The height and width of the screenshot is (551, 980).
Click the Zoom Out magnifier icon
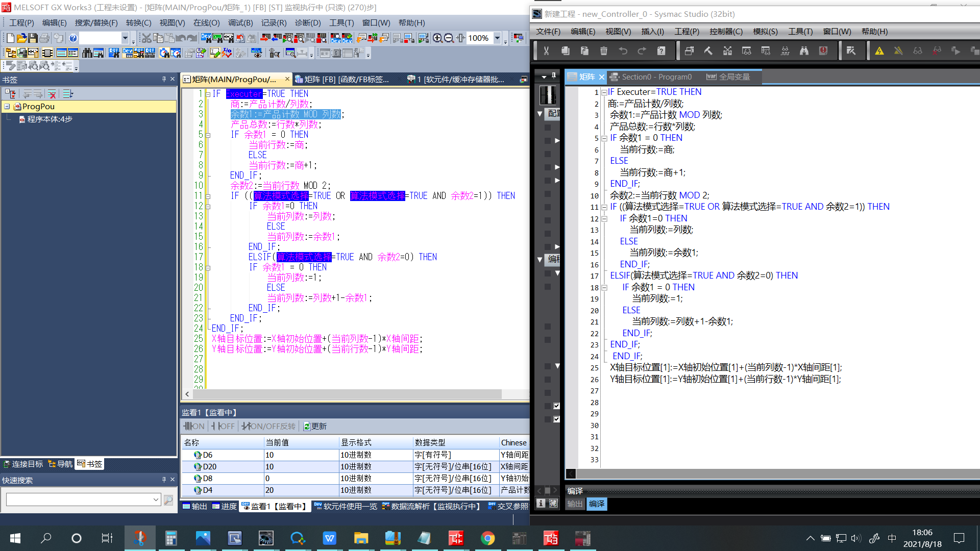(x=449, y=38)
